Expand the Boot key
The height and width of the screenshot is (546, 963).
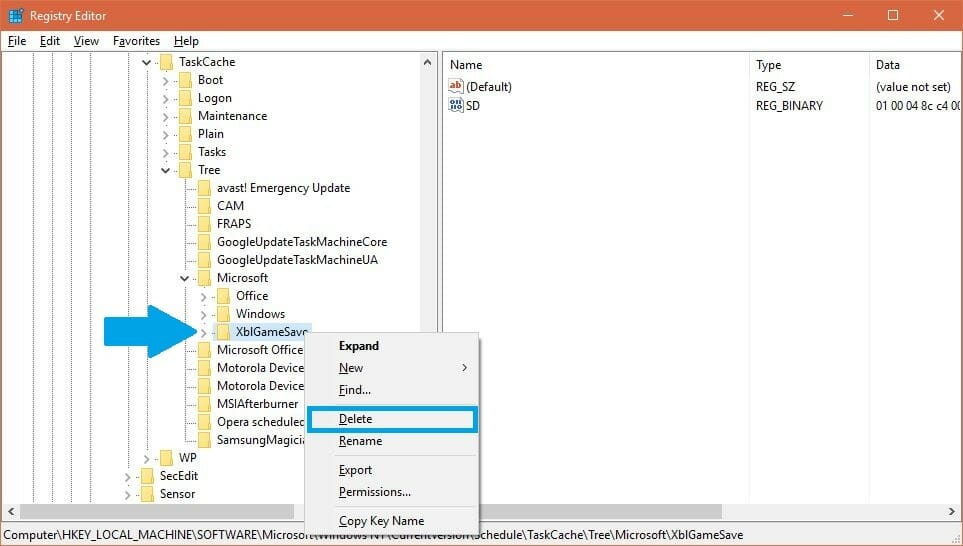coord(165,80)
